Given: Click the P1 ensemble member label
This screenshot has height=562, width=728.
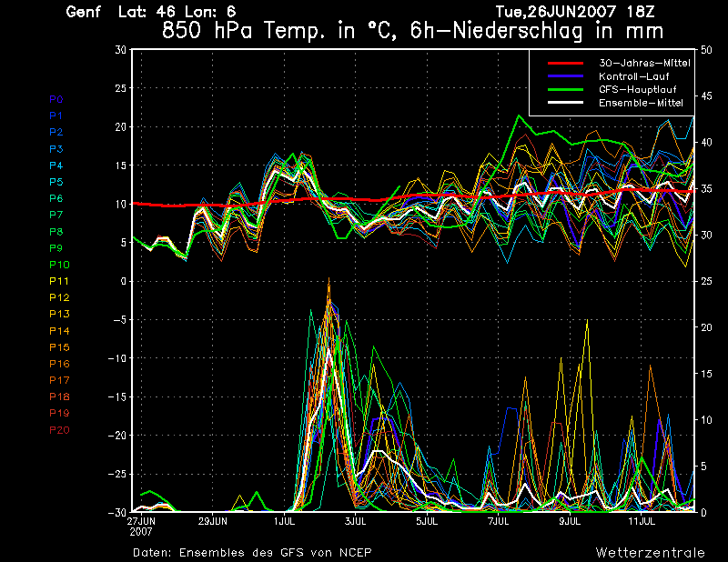Looking at the screenshot, I should click(x=56, y=115).
